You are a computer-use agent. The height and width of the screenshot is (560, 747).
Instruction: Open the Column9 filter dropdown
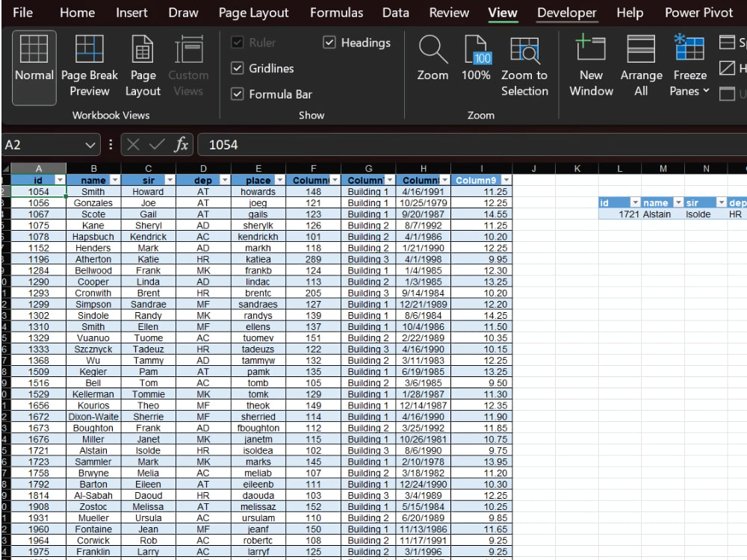[x=506, y=180]
